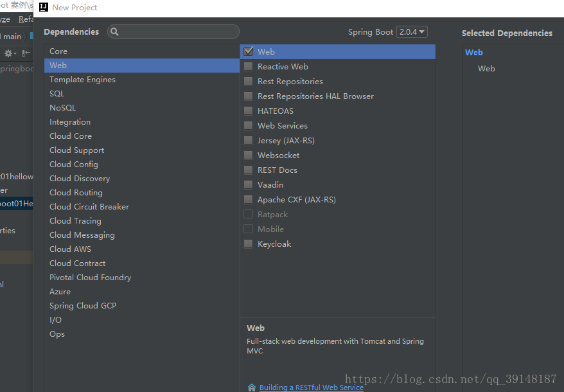564x392 pixels.
Task: Select the Cloud Discovery category
Action: pyautogui.click(x=142, y=178)
